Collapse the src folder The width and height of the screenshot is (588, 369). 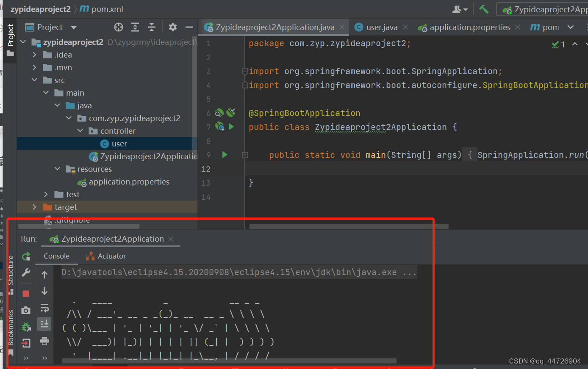(35, 80)
